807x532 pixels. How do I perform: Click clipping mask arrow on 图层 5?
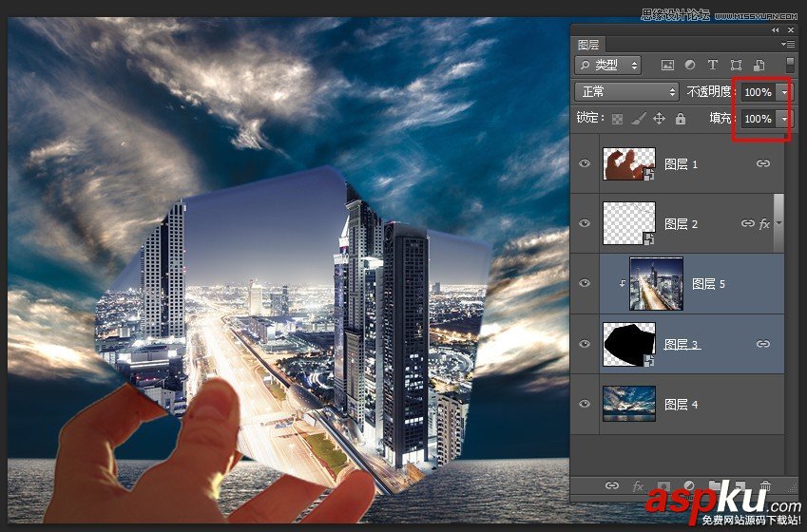click(x=623, y=283)
